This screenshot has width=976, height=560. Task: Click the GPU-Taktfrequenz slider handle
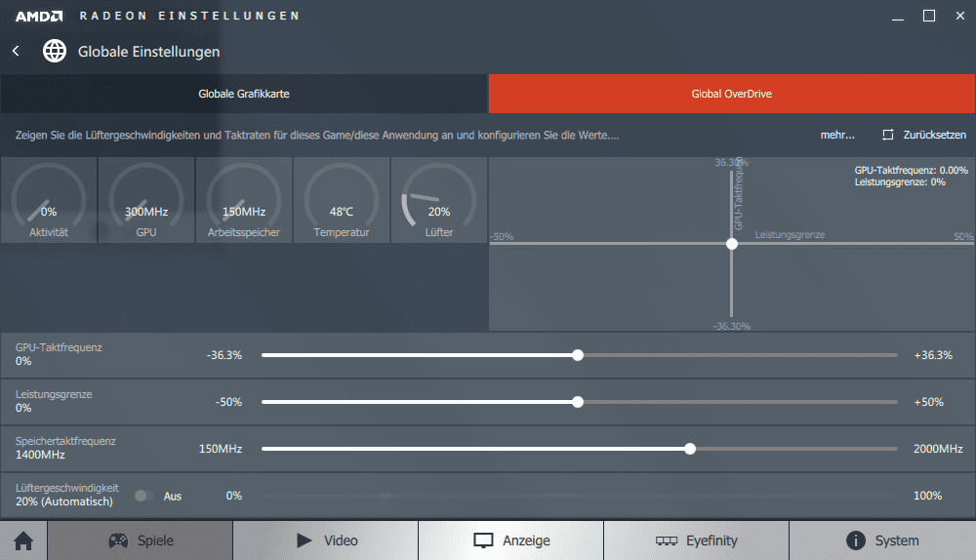point(578,355)
